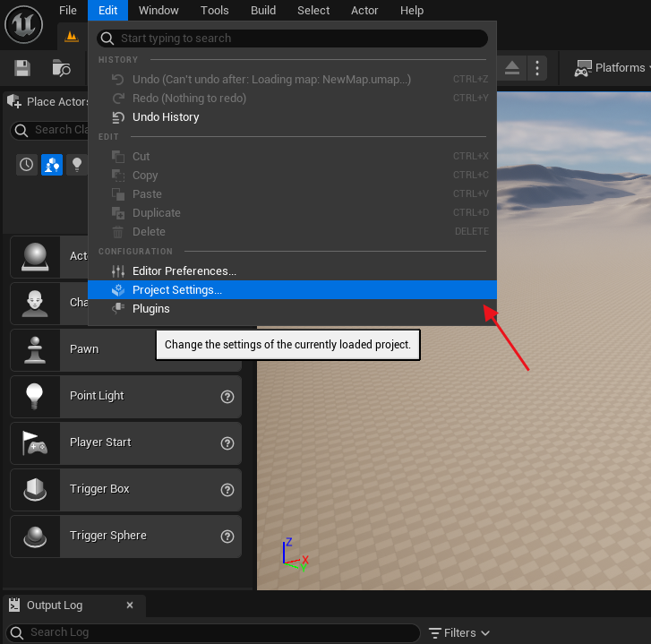Image resolution: width=651 pixels, height=644 pixels.
Task: Click the Eject button in toolbar
Action: (x=511, y=68)
